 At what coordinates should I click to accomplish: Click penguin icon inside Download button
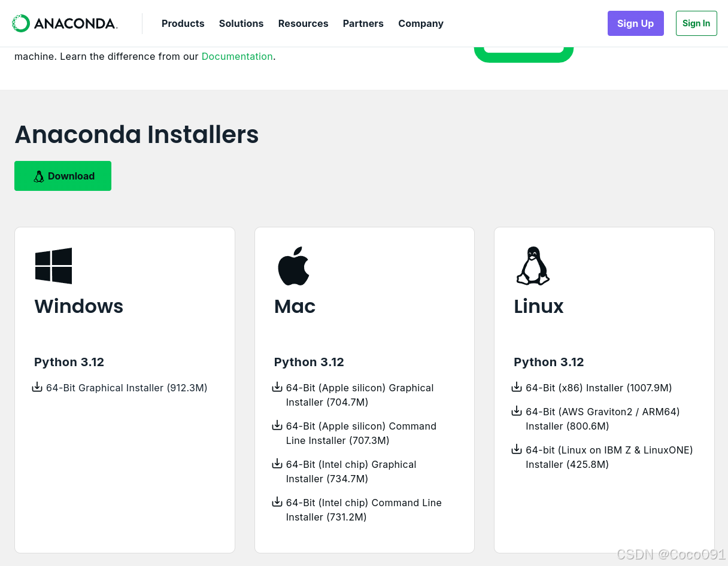[39, 176]
